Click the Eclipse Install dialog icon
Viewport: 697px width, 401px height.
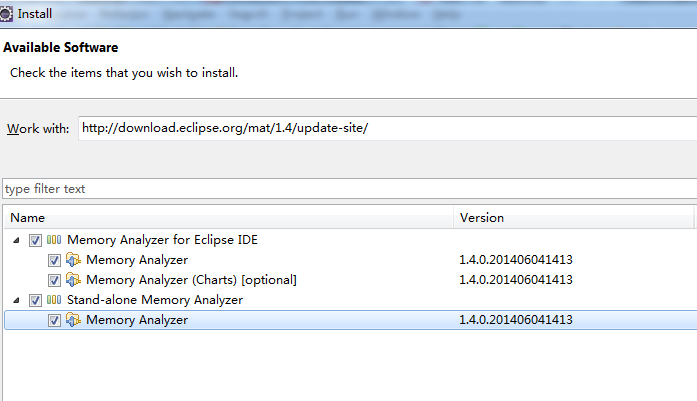(x=6, y=14)
